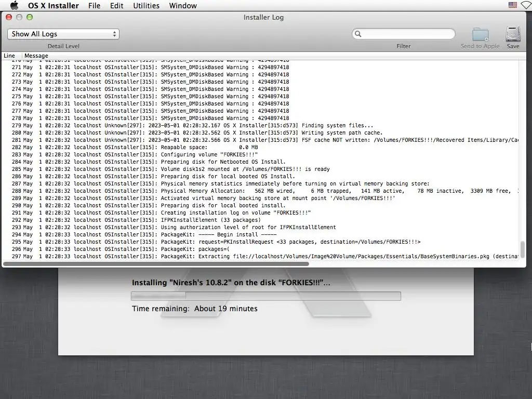532x399 pixels.
Task: Open the Edit menu
Action: pos(116,6)
